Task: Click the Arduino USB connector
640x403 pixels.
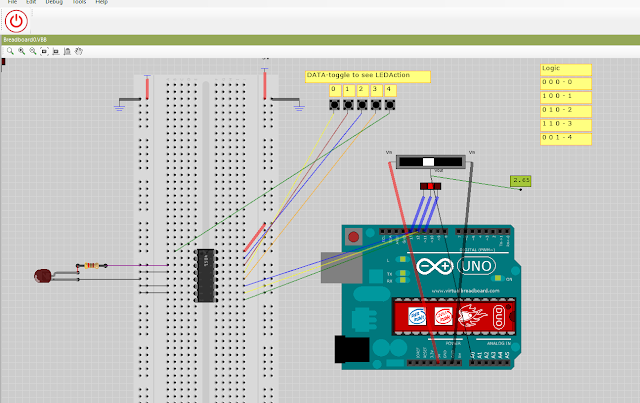Action: 341,268
